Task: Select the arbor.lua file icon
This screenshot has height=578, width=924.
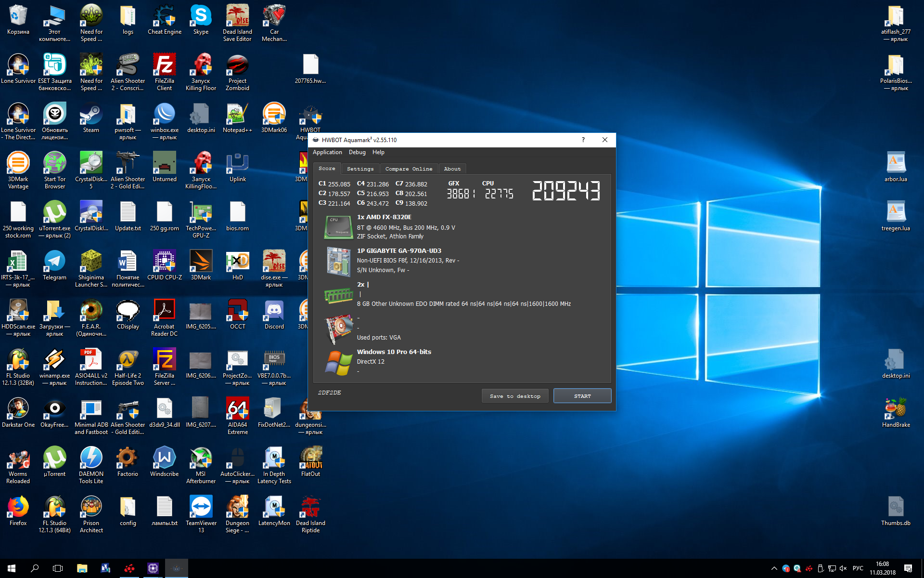Action: [x=896, y=167]
